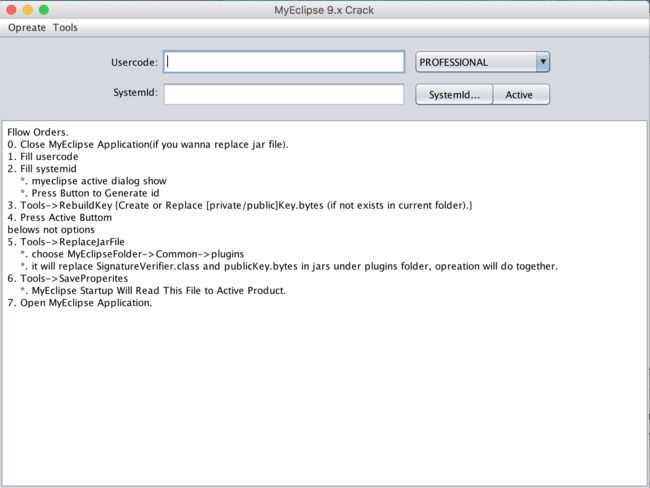Viewport: 650px width, 488px height.
Task: Click the '7. Open MyEclipse Application.' line
Action: 80,303
